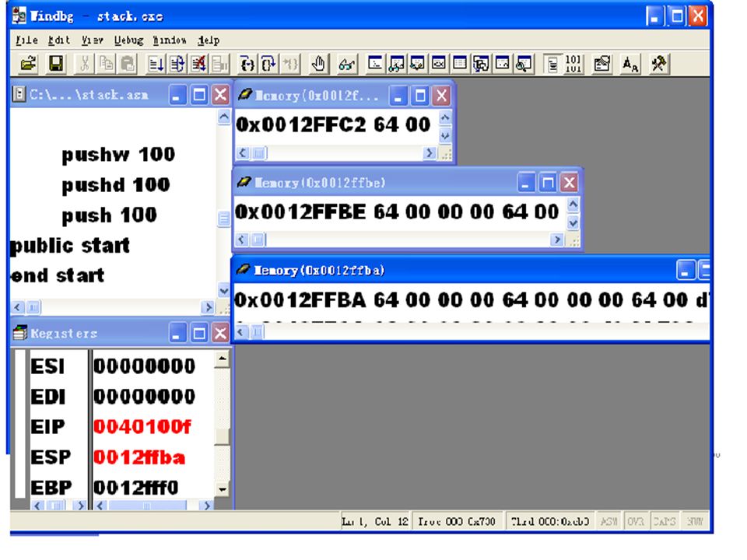Viewport: 747px width, 560px height.
Task: Toggle Source mode toolbar button
Action: 552,63
